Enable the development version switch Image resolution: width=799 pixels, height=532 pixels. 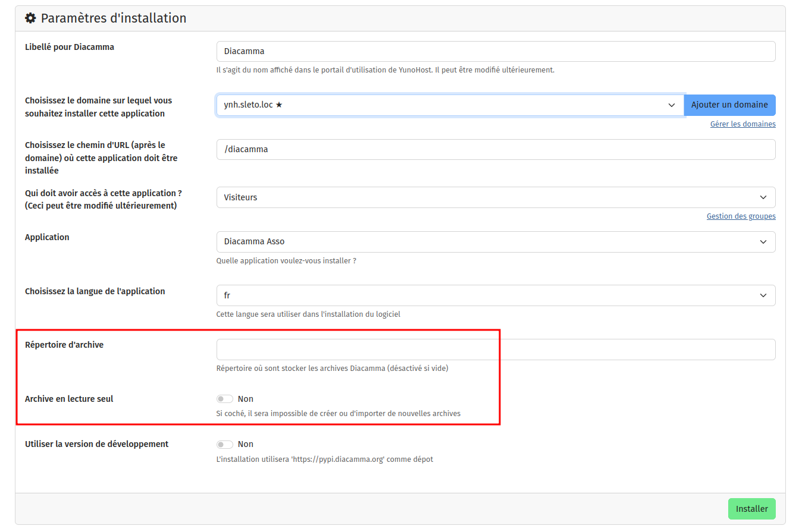coord(225,444)
